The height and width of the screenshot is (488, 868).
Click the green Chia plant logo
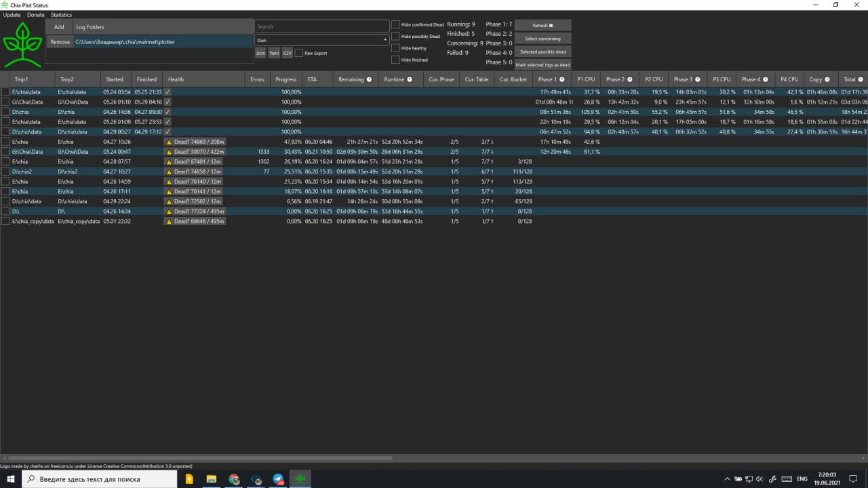(x=22, y=44)
